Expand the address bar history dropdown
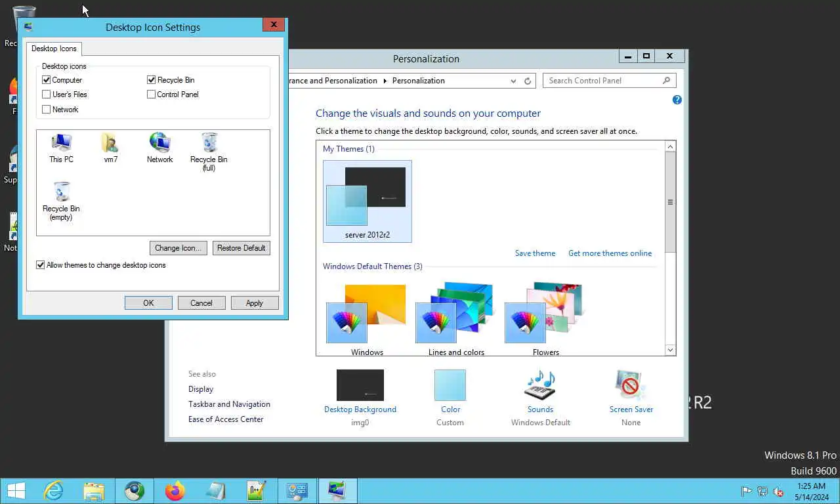This screenshot has height=504, width=840. (x=513, y=81)
